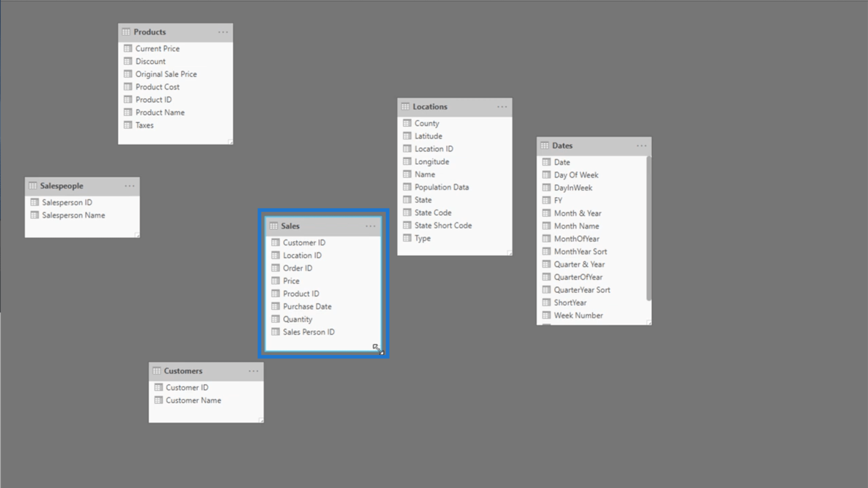
Task: Click the Salespeople table header icon
Action: click(x=33, y=186)
